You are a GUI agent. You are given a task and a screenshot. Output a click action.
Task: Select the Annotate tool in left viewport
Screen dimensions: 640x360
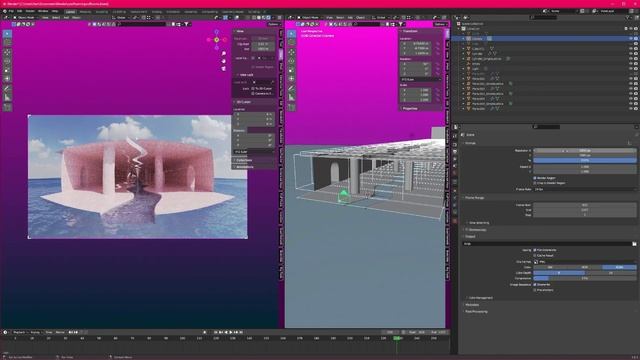click(x=7, y=89)
